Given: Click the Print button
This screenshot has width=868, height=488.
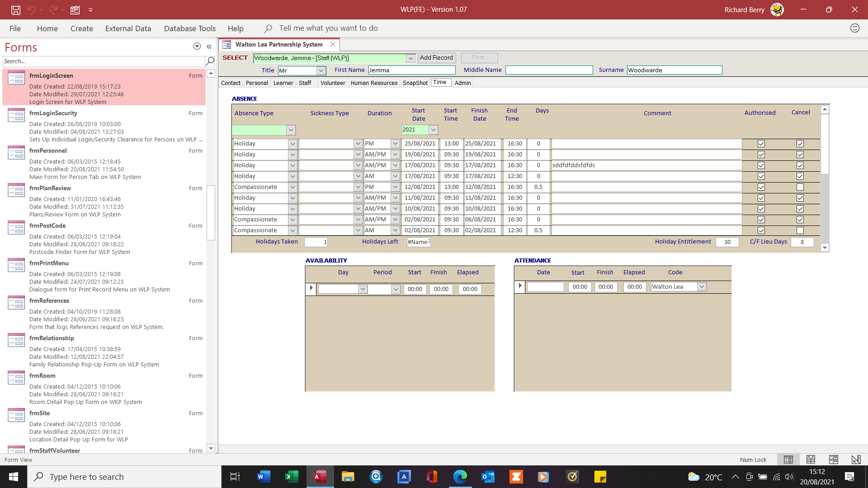Looking at the screenshot, I should coord(479,58).
